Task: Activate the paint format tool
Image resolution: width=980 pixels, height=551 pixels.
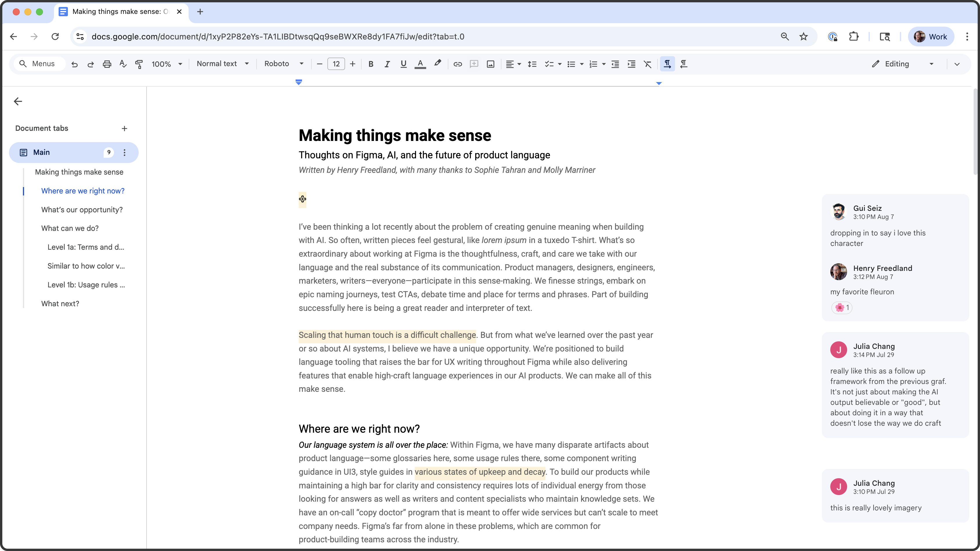Action: (x=139, y=64)
